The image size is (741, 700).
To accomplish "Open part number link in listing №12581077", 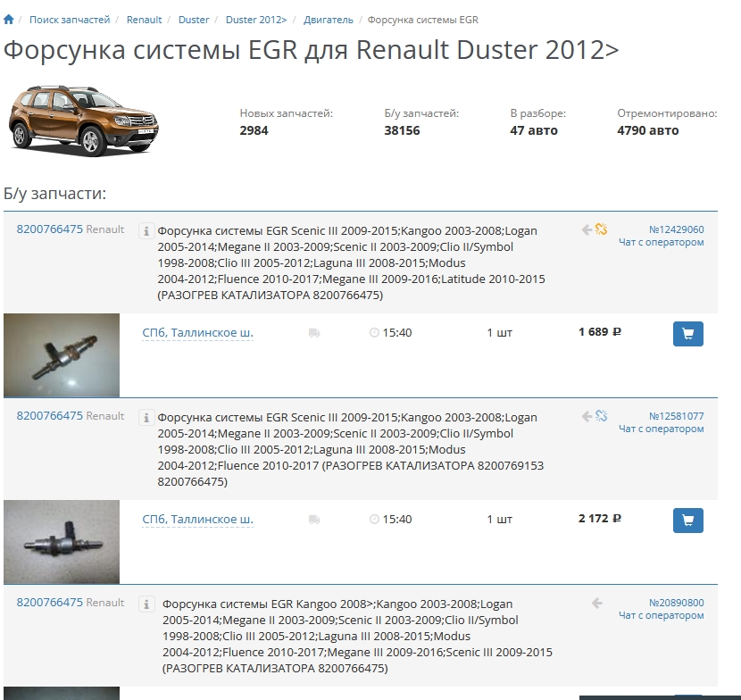I will (x=50, y=416).
